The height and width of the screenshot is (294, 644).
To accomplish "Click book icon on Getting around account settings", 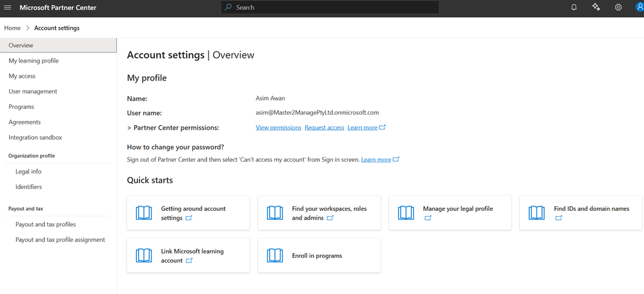I will pos(144,213).
